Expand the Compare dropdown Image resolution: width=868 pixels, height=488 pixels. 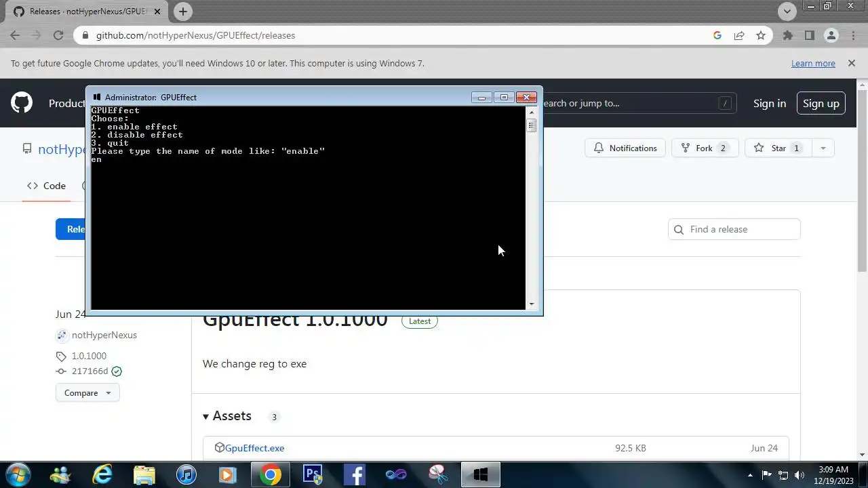[x=87, y=393]
